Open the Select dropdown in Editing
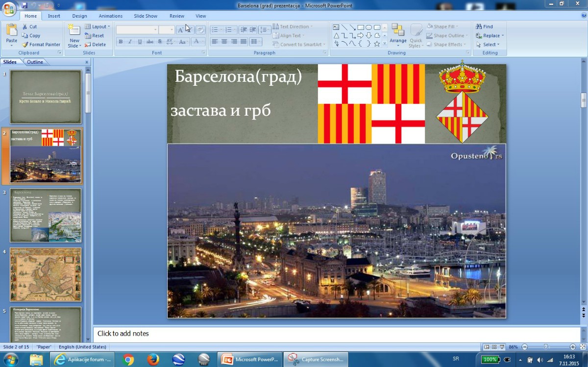This screenshot has width=588, height=367. (x=489, y=45)
